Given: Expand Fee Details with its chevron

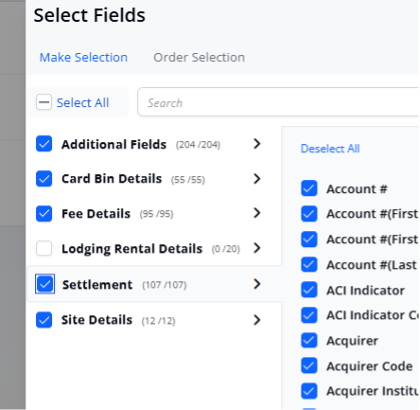Looking at the screenshot, I should tap(257, 213).
